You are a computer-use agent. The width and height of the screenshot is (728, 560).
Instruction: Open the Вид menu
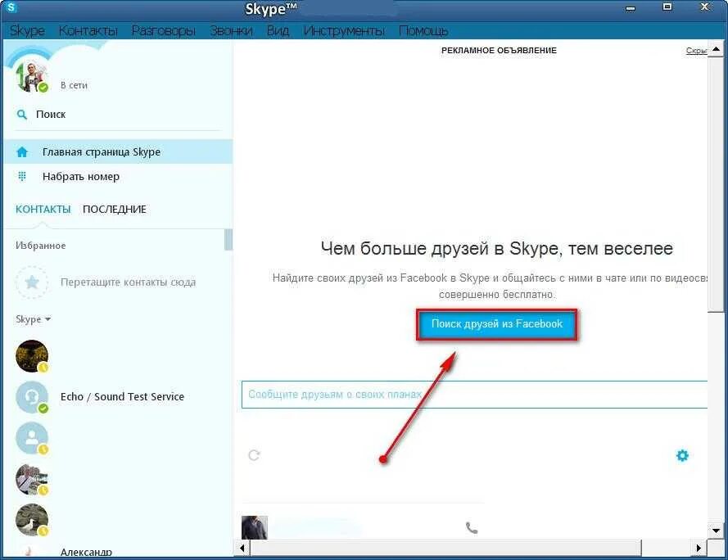(x=278, y=30)
